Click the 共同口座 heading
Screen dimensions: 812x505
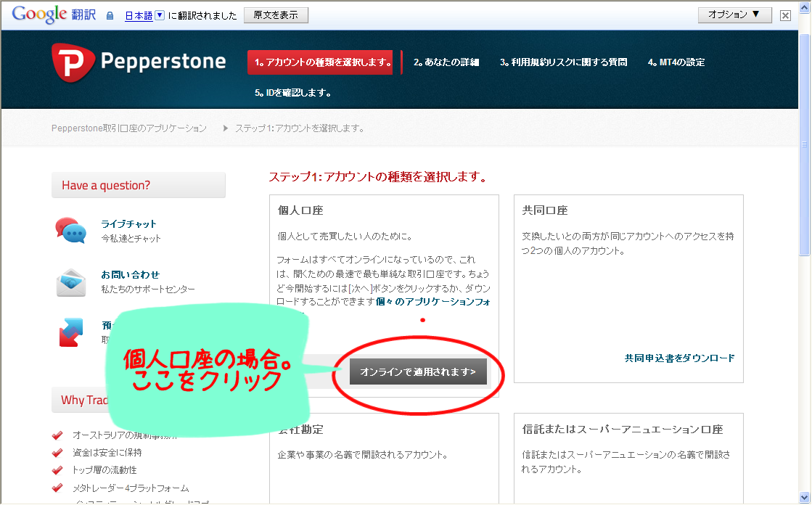tap(545, 210)
